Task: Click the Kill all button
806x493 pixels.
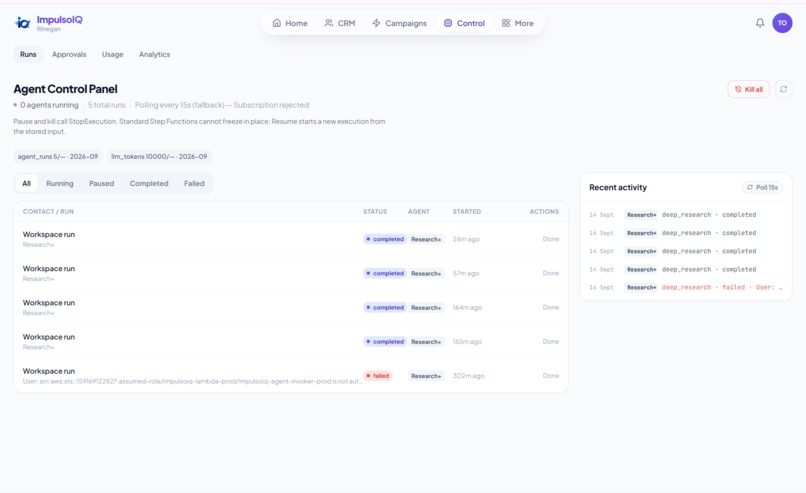Action: point(748,89)
